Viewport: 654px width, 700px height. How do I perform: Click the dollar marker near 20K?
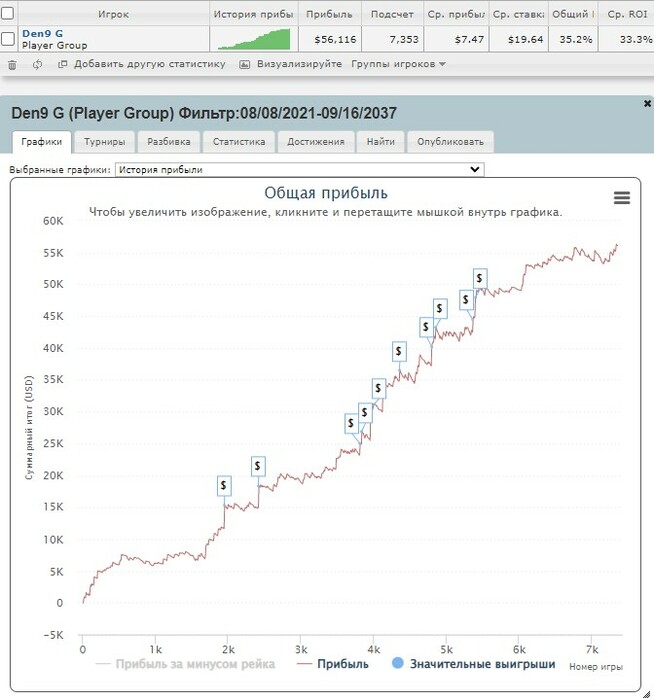258,467
